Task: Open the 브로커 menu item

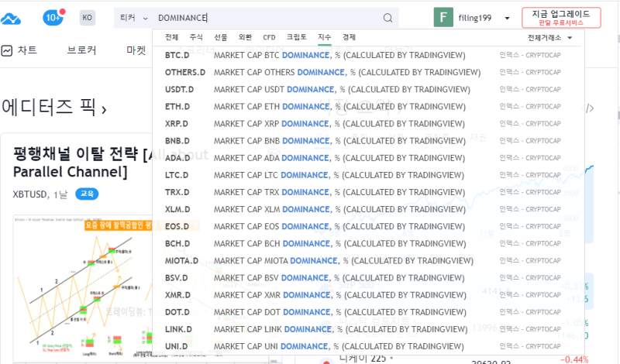Action: point(82,50)
